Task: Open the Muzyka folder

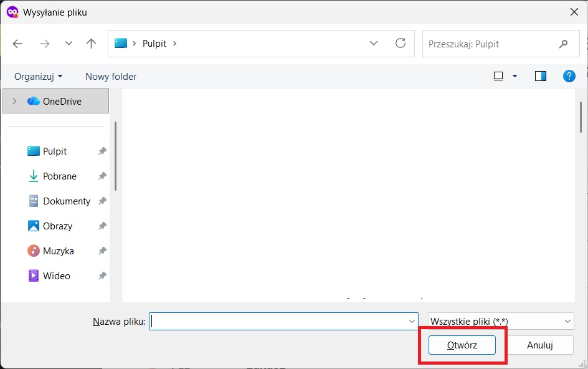Action: point(58,251)
